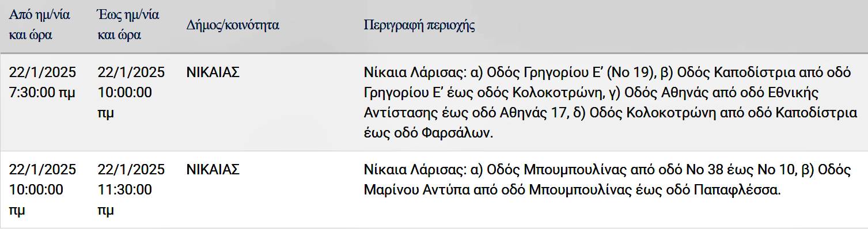Click the 'Έως ημ/νία και ώρα' column header
The image size is (868, 229).
point(128,25)
